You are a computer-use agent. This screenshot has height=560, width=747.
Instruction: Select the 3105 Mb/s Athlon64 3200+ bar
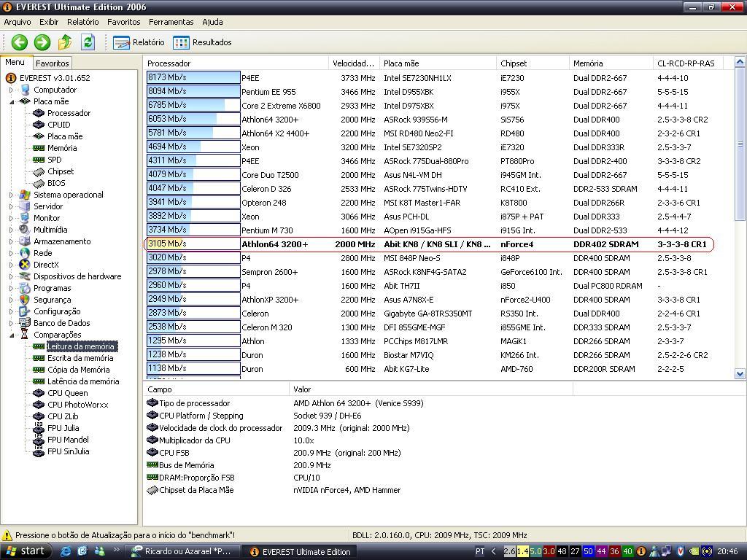[x=193, y=244]
